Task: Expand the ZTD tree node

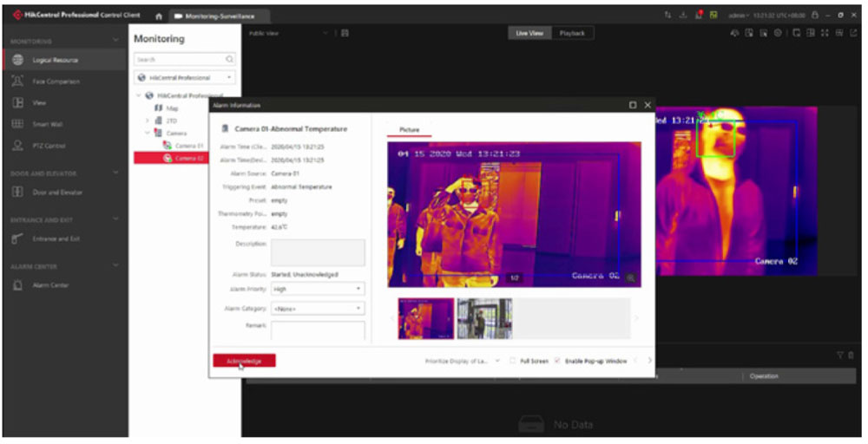Action: click(148, 121)
